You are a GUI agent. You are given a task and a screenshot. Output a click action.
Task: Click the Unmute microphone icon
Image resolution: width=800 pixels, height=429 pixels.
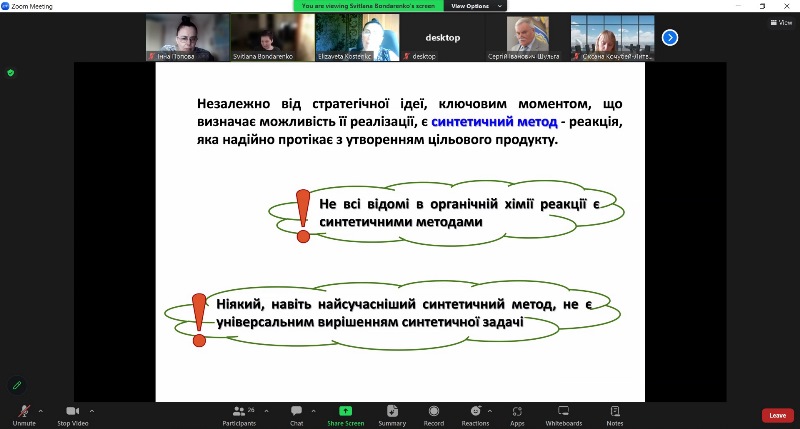(x=24, y=411)
